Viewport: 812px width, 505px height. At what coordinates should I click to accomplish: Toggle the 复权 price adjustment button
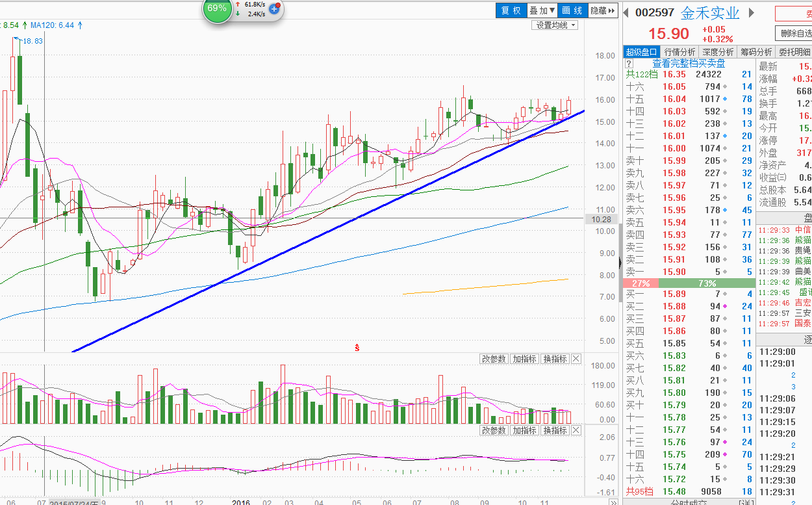[x=511, y=10]
